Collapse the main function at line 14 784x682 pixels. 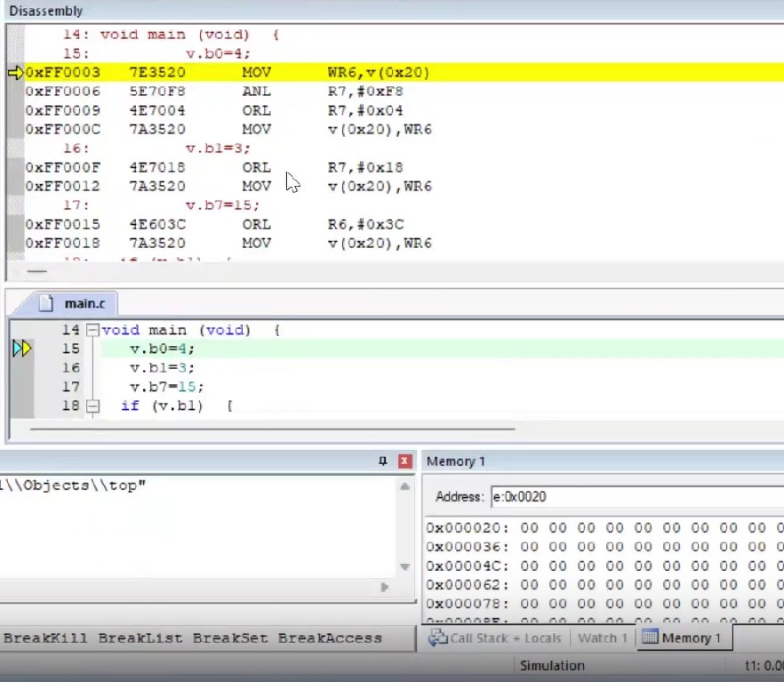92,330
